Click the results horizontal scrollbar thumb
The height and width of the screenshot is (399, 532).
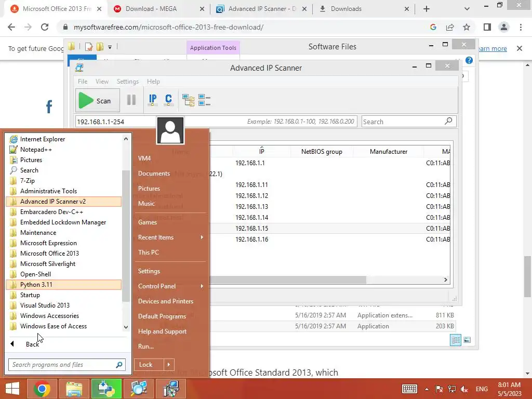point(288,280)
